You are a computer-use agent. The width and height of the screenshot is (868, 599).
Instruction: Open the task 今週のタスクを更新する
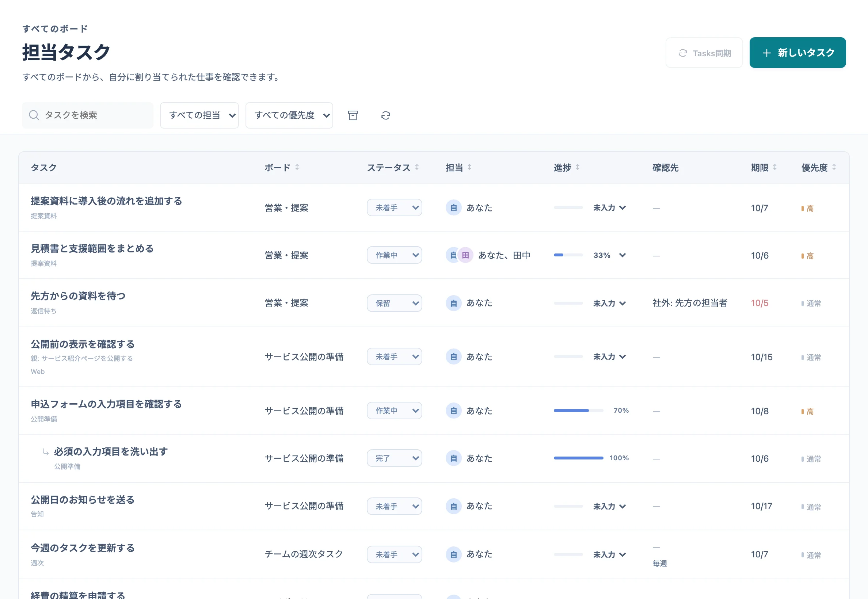pyautogui.click(x=83, y=548)
